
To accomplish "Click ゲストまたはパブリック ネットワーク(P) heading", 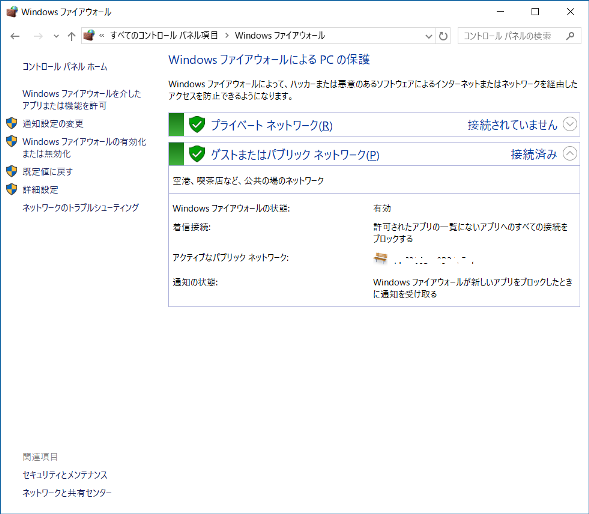I will click(x=295, y=154).
